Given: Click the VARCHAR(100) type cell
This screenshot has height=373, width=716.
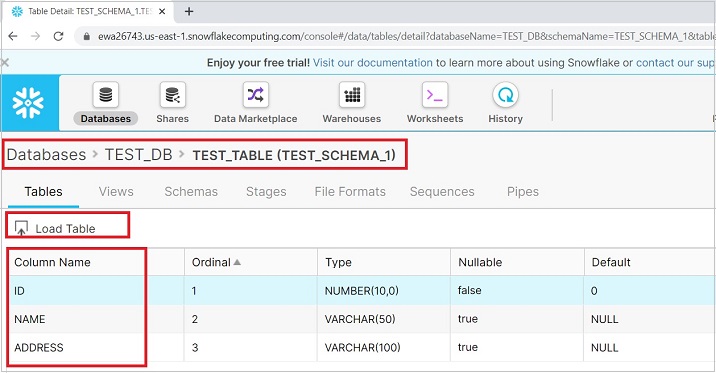Looking at the screenshot, I should pyautogui.click(x=363, y=347).
